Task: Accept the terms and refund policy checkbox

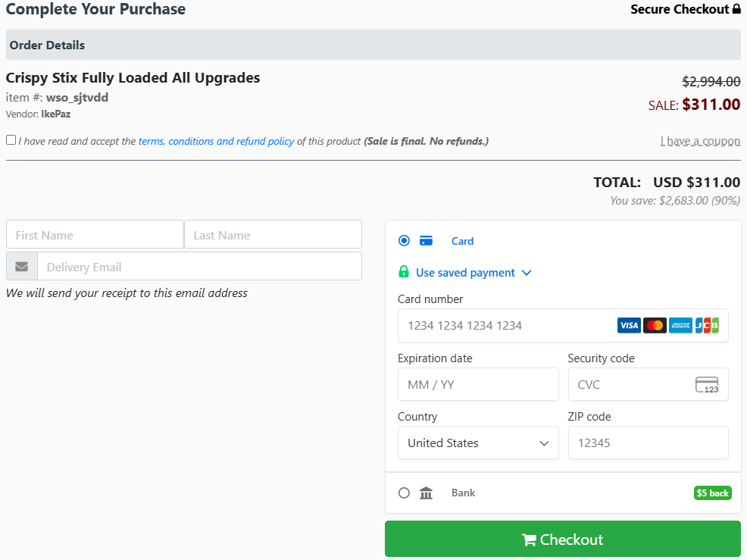Action: [x=11, y=140]
